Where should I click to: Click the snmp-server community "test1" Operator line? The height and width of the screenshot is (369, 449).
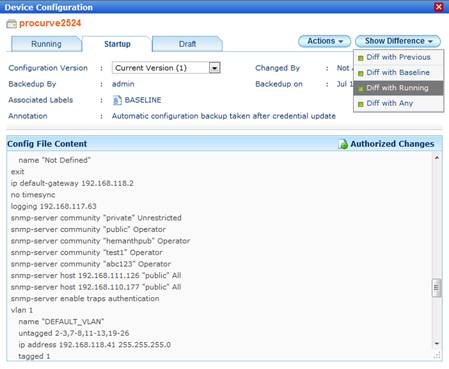[x=87, y=253]
